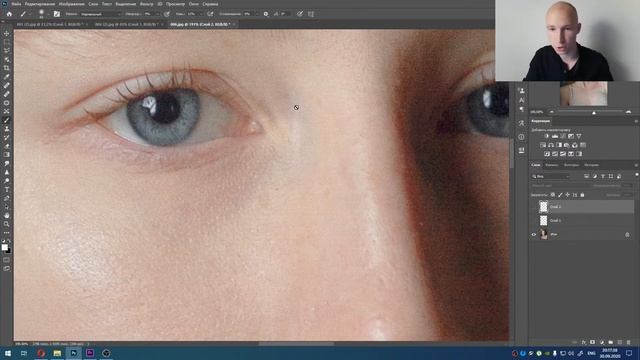Switch to the Каналы tab
Image resolution: width=640 pixels, height=360 pixels.
tap(552, 165)
